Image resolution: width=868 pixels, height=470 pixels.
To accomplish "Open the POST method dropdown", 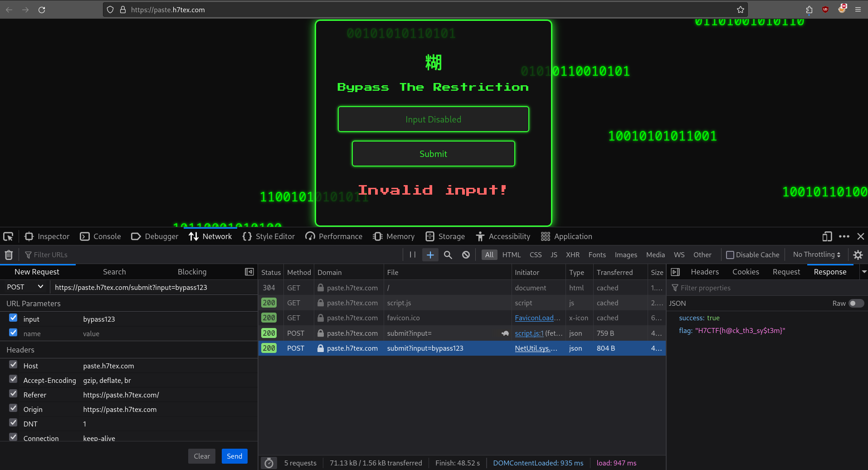I will tap(25, 287).
